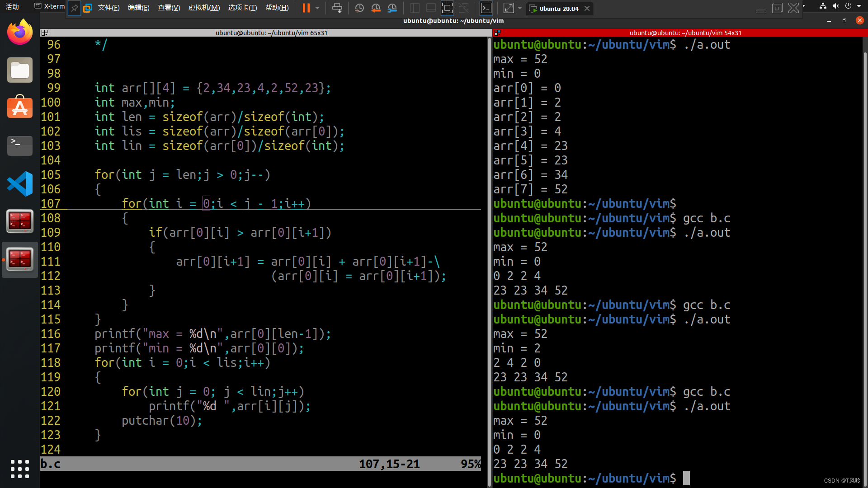The image size is (868, 488).
Task: Open Visual Studio Code from the dock
Action: tap(20, 184)
